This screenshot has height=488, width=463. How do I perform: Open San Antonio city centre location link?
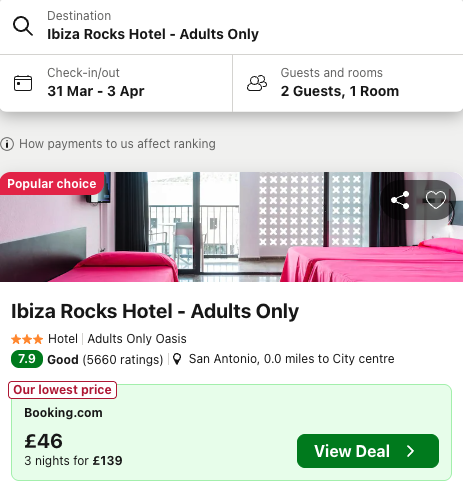(x=291, y=359)
